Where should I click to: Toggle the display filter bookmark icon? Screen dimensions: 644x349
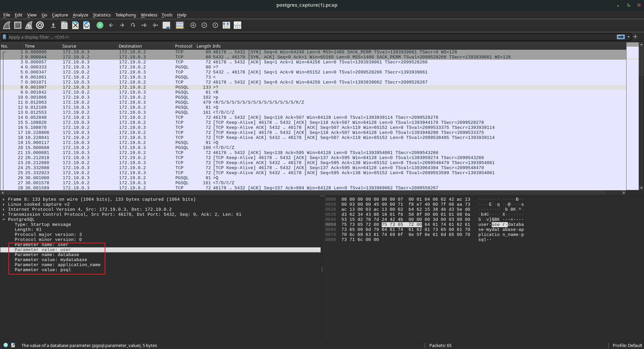(4, 37)
